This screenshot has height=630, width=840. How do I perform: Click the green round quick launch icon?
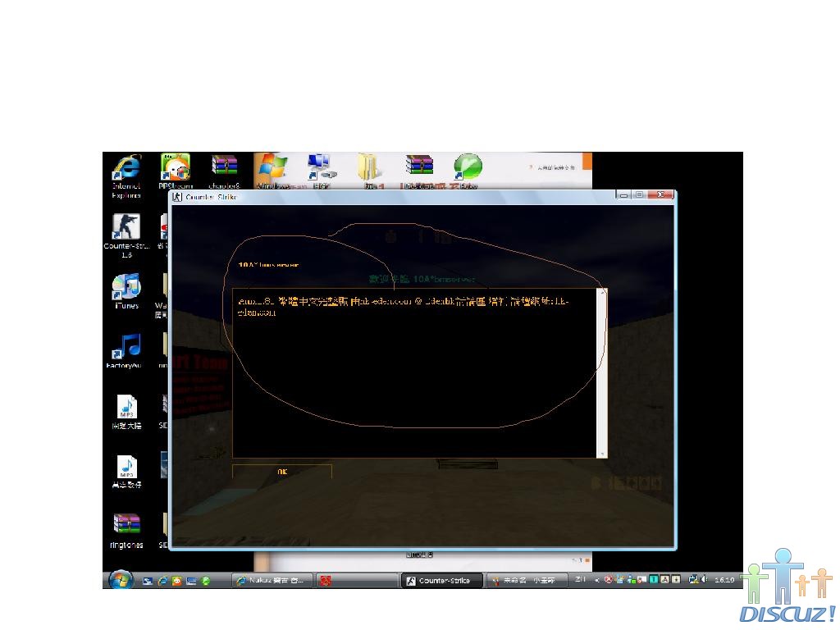click(206, 581)
